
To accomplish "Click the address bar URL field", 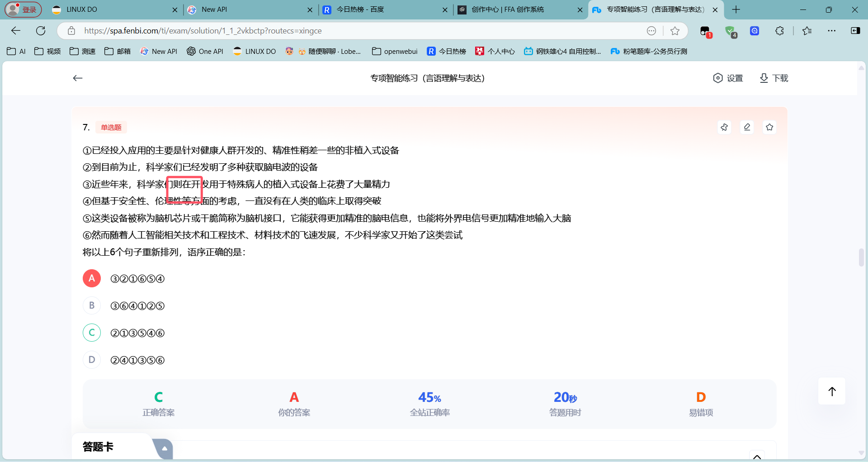I will pyautogui.click(x=357, y=31).
